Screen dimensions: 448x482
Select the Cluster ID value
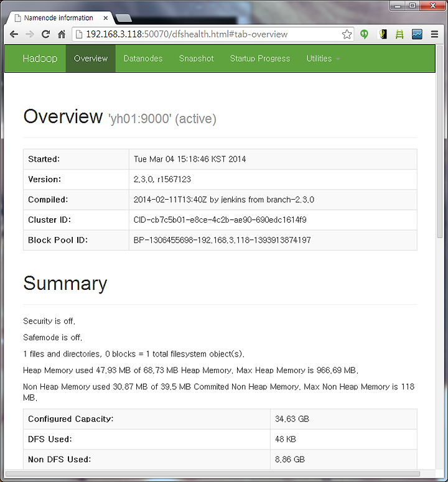coord(220,220)
